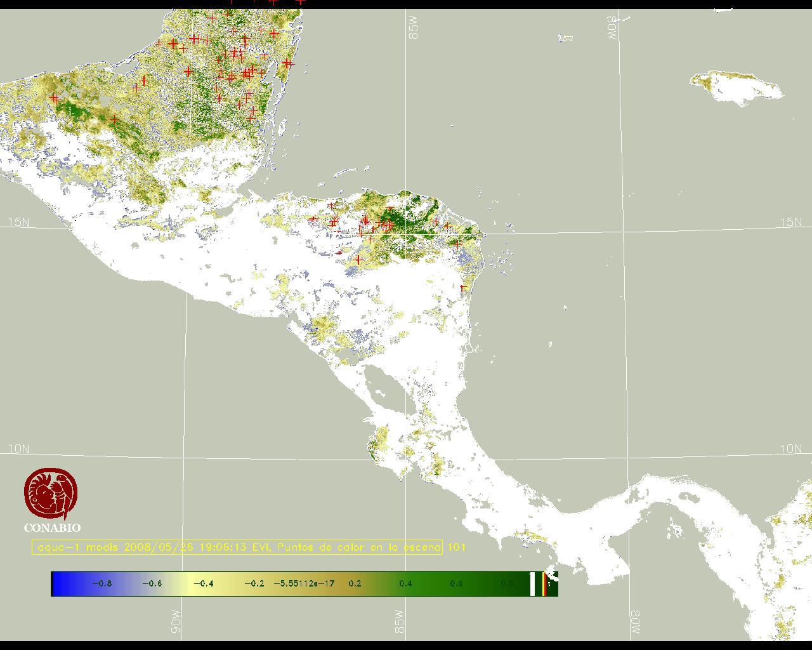Select the green 0.4 legend value
The height and width of the screenshot is (650, 812).
tap(405, 583)
